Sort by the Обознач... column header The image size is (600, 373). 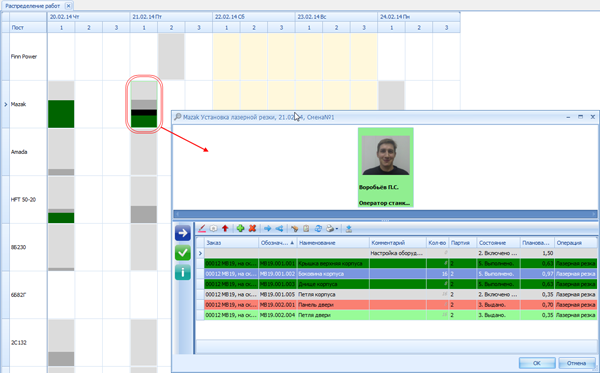[x=277, y=243]
